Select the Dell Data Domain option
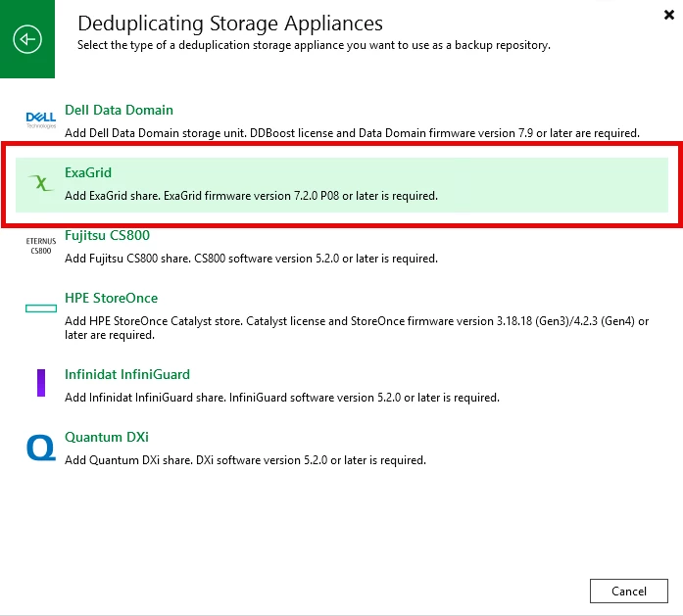683x616 pixels. point(119,110)
